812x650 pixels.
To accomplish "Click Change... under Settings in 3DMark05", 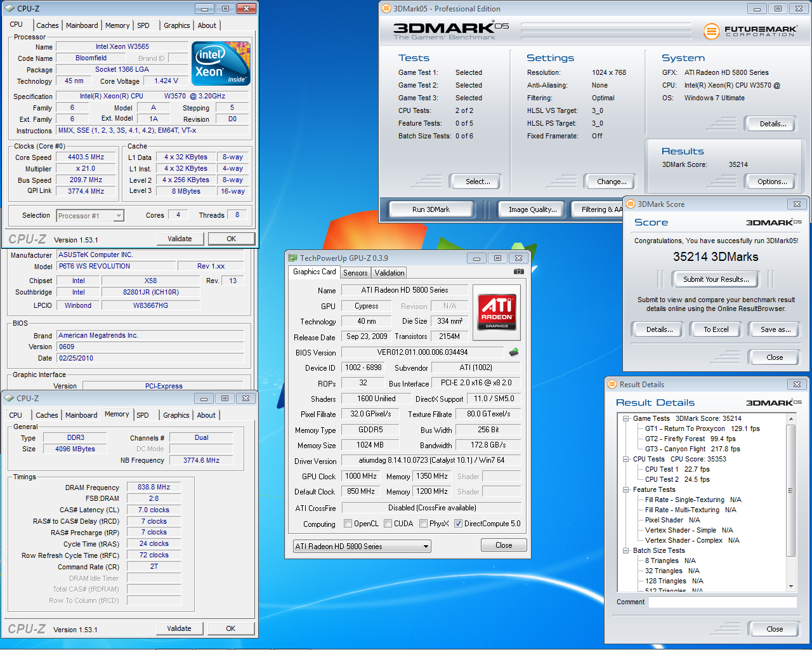I will click(612, 182).
